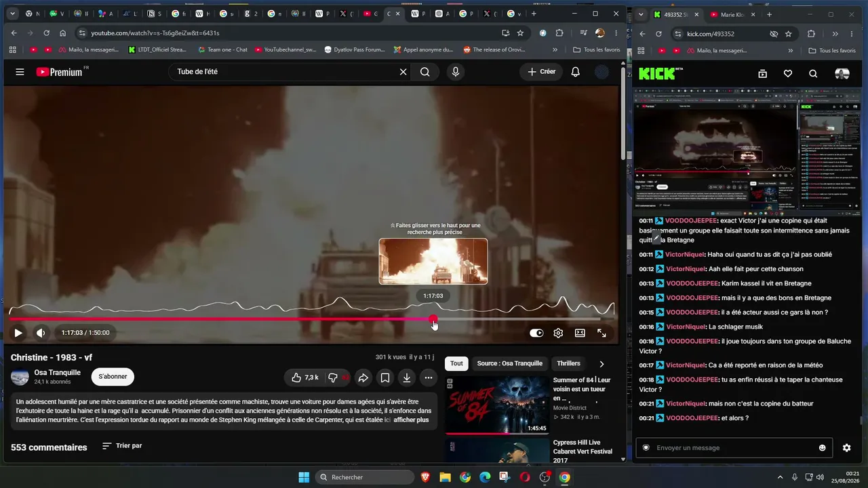Open Kick search magnifier
The height and width of the screenshot is (488, 868).
[x=813, y=74]
